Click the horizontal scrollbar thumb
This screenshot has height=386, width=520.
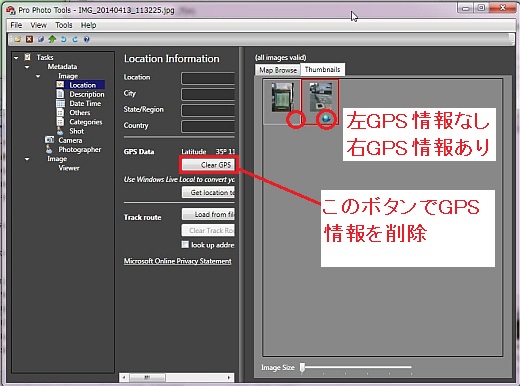coord(147,377)
